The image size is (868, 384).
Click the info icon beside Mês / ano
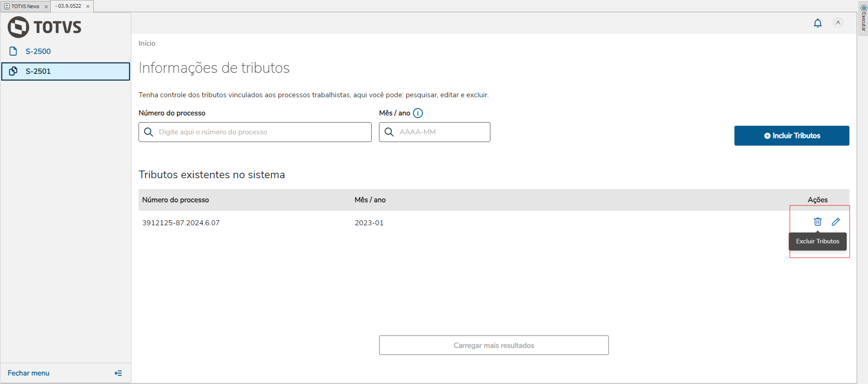(418, 113)
